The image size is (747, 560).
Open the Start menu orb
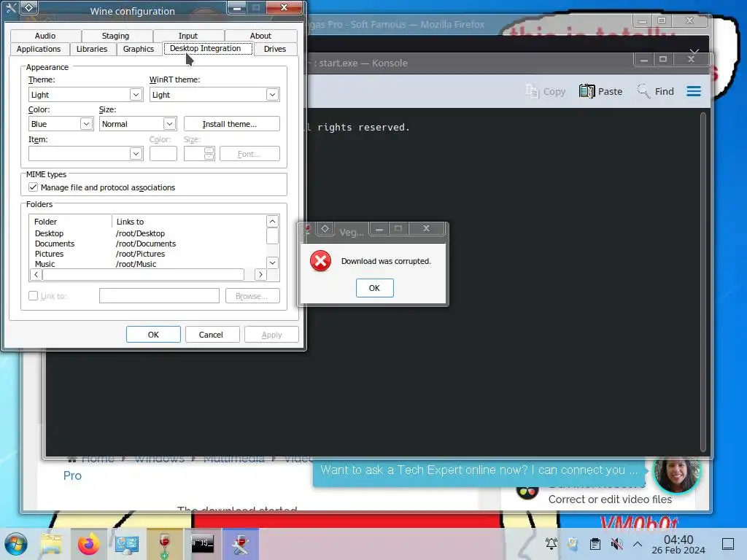pyautogui.click(x=16, y=544)
